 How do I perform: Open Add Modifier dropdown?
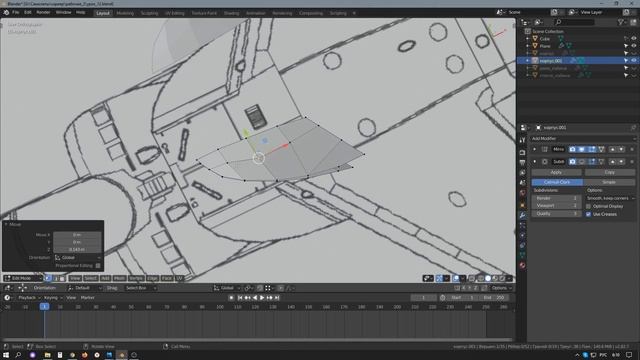click(583, 138)
